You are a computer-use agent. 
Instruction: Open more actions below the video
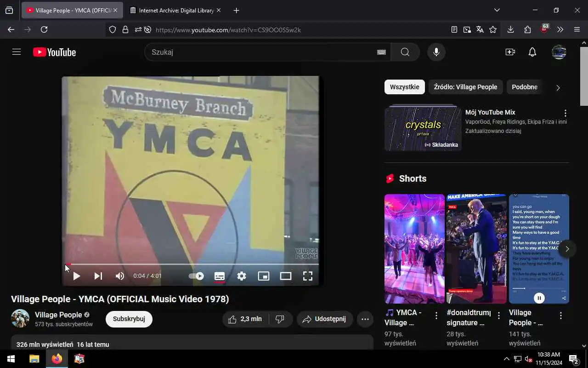(x=365, y=319)
